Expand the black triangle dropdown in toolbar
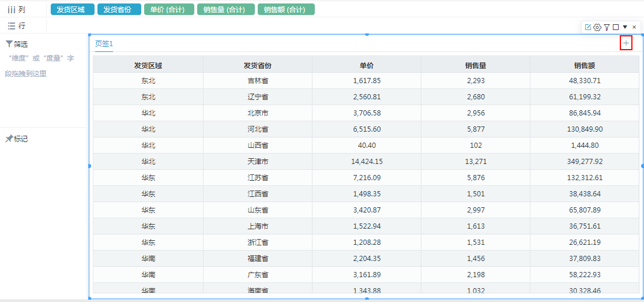 click(625, 27)
